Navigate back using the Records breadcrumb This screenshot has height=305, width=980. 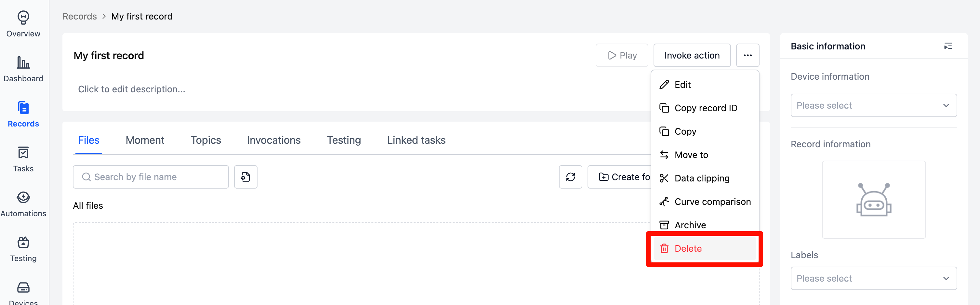(x=79, y=16)
